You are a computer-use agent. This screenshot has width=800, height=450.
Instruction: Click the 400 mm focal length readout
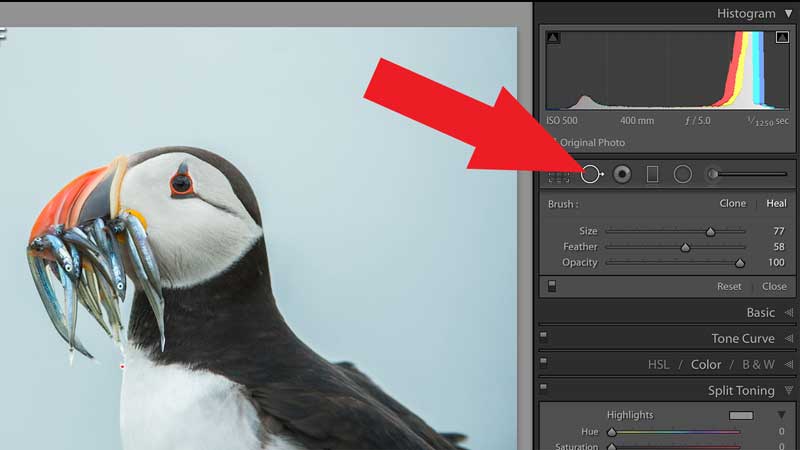[637, 121]
